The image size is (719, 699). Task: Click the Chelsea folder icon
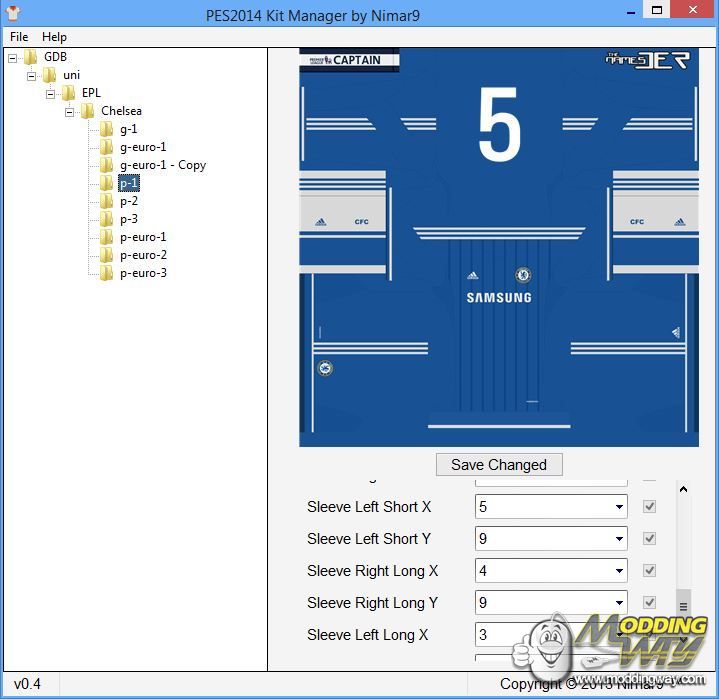[87, 111]
